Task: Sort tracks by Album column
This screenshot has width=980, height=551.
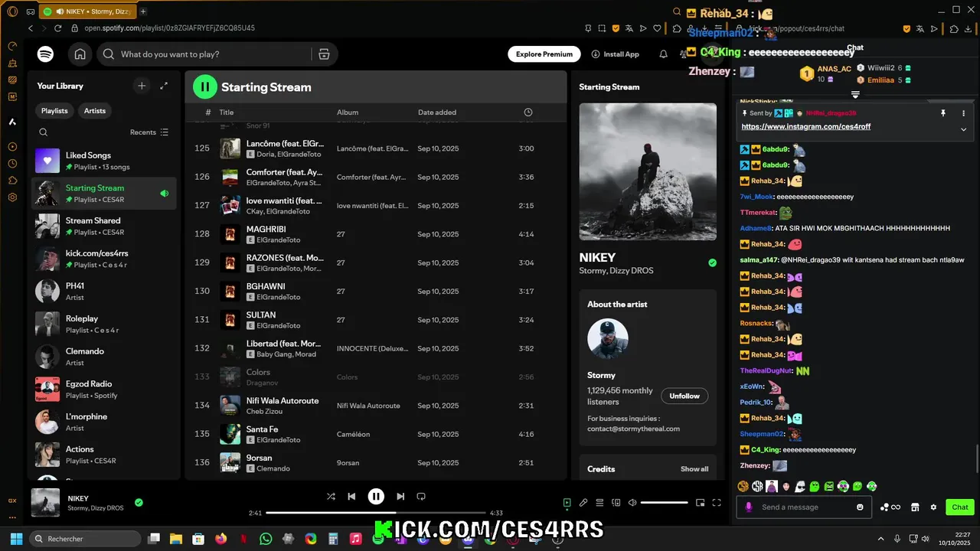Action: point(348,112)
